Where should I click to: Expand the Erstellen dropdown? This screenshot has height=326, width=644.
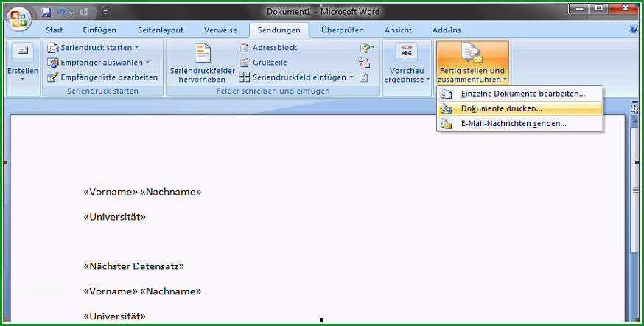[23, 79]
